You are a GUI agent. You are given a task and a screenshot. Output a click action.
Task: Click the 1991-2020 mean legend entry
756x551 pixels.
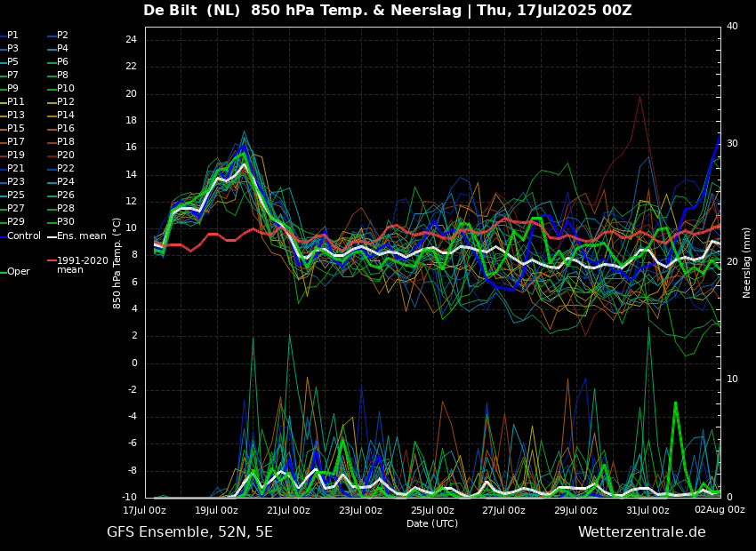77,265
